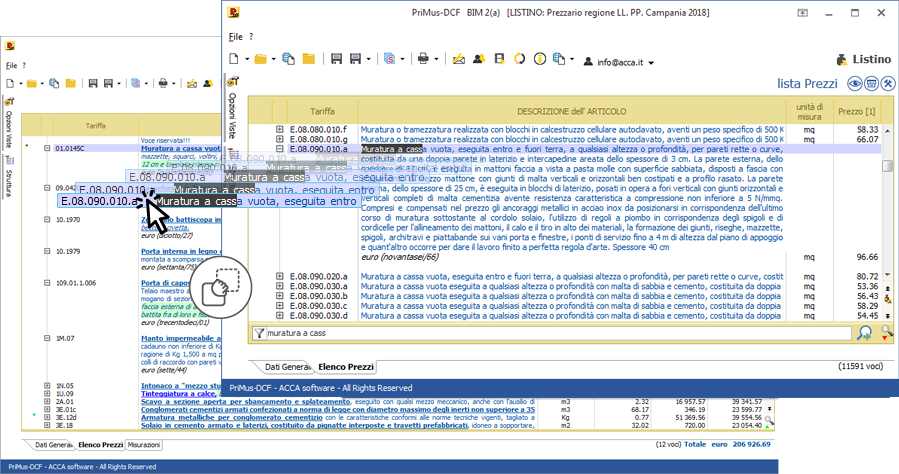Viewport: 899px width, 474px height.
Task: Click yellow Open folder icon in front window
Action: pos(261,59)
